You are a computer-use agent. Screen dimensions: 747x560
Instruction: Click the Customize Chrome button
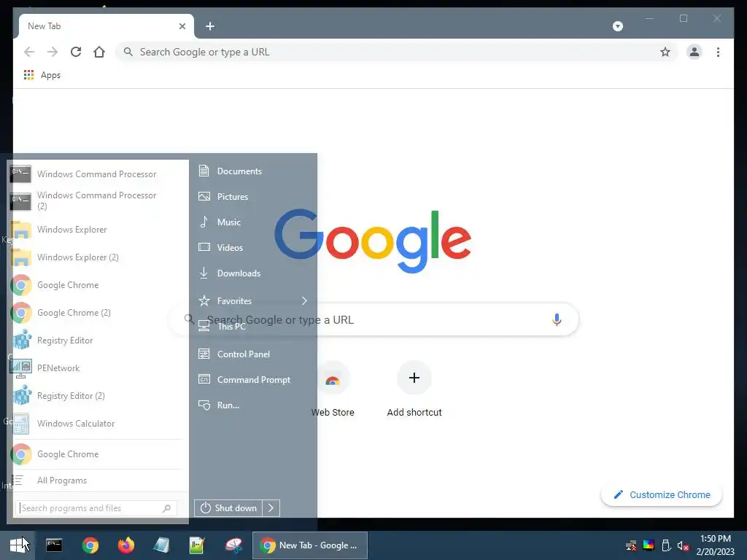[x=662, y=495]
